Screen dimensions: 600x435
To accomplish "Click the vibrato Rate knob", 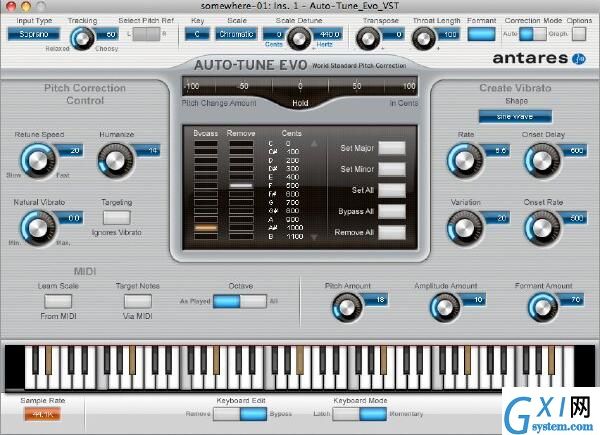I will pos(465,161).
